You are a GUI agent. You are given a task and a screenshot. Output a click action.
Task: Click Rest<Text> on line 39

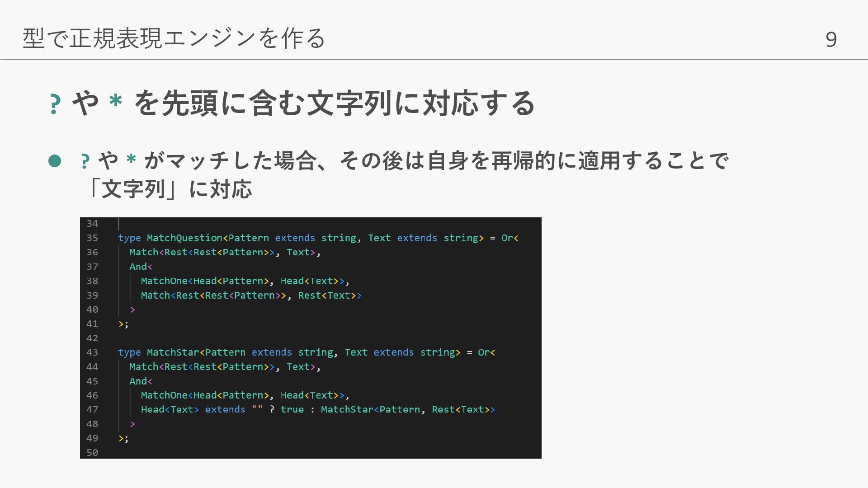[x=326, y=296]
